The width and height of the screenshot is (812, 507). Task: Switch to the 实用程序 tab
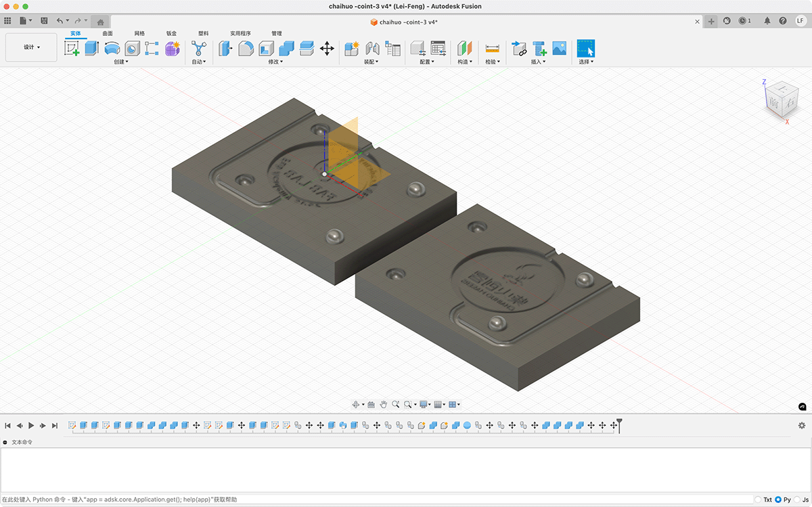[x=240, y=33]
